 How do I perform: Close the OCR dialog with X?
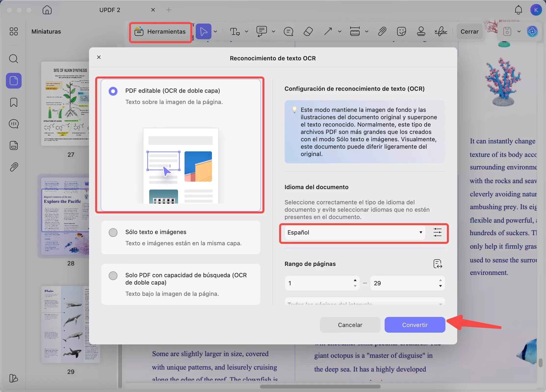99,57
